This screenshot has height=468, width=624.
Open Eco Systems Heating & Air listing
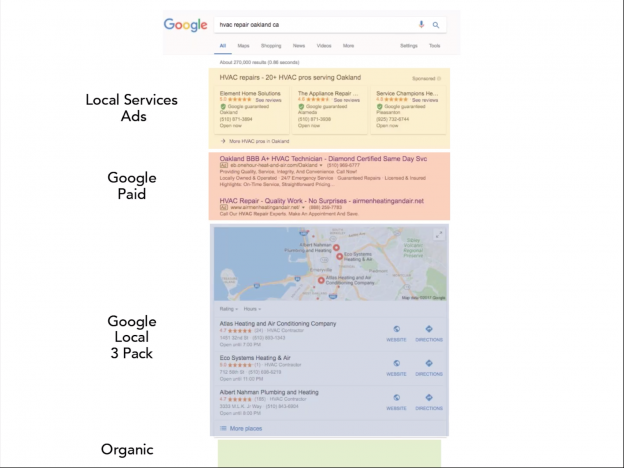pyautogui.click(x=255, y=358)
